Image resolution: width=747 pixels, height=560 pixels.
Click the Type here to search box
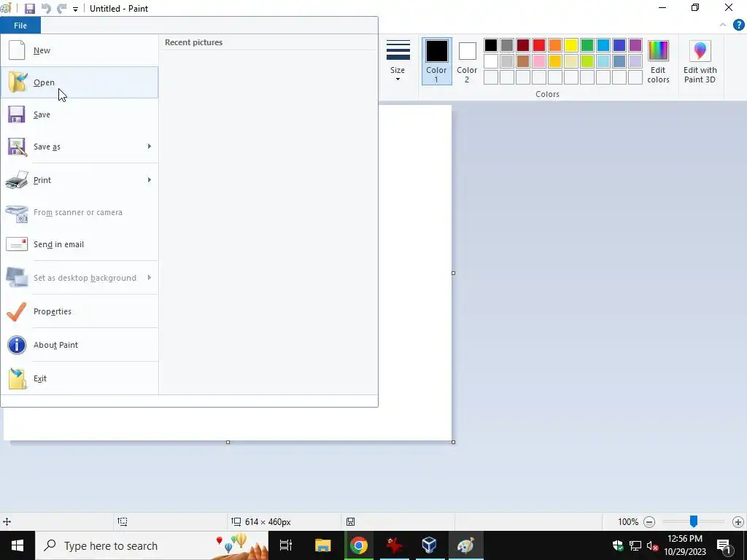152,545
